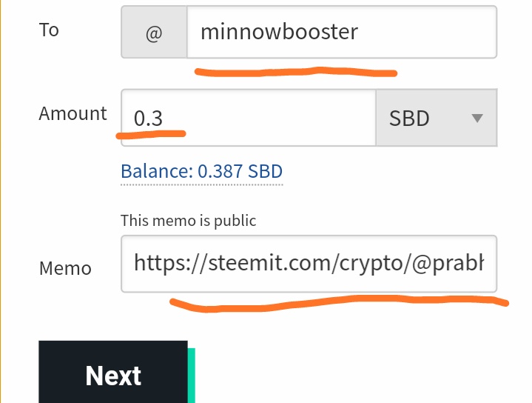Click the Memo label
The image size is (532, 403).
[x=65, y=268]
